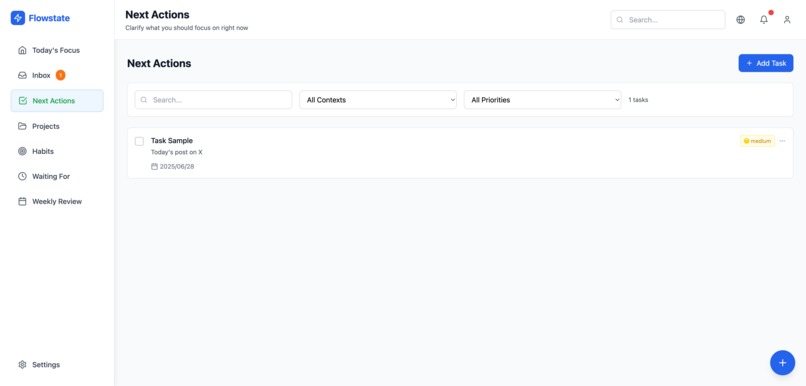Click the home icon beside Today's Focus
Image resolution: width=806 pixels, height=386 pixels.
coord(22,50)
